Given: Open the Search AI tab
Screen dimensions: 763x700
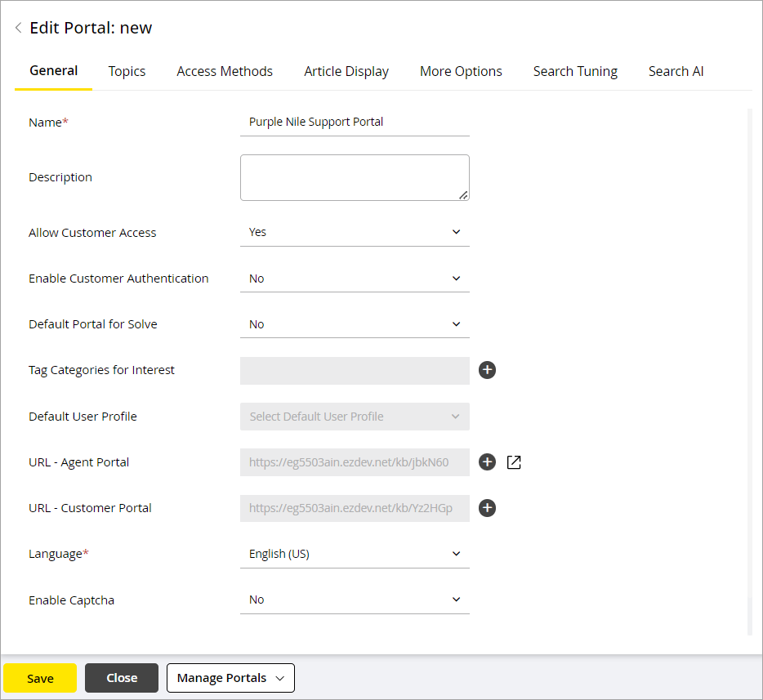Looking at the screenshot, I should click(676, 71).
